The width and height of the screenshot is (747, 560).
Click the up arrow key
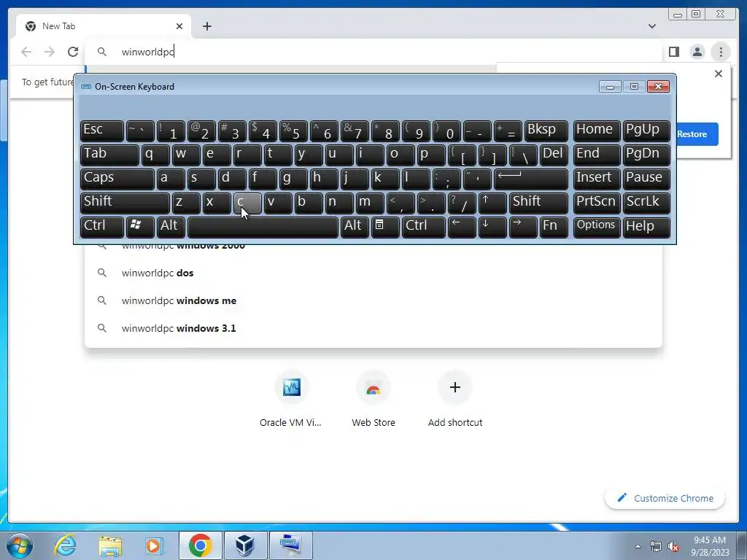[x=492, y=203]
